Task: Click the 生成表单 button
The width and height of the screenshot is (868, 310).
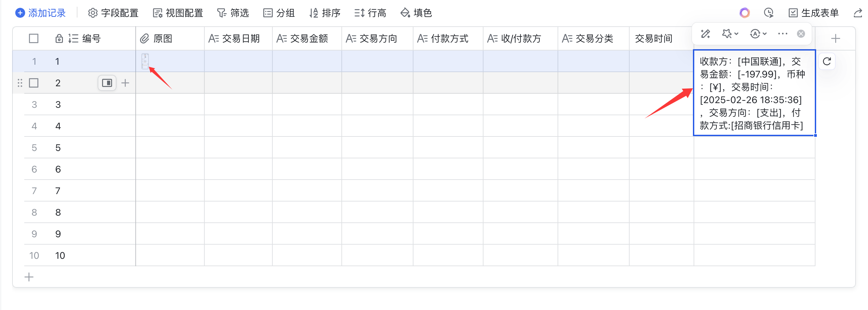Action: click(813, 13)
